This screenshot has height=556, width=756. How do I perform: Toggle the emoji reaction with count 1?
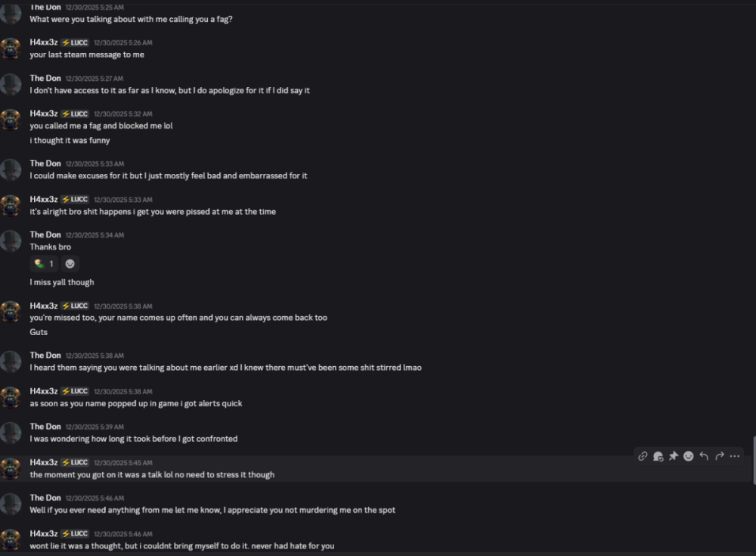tap(44, 264)
